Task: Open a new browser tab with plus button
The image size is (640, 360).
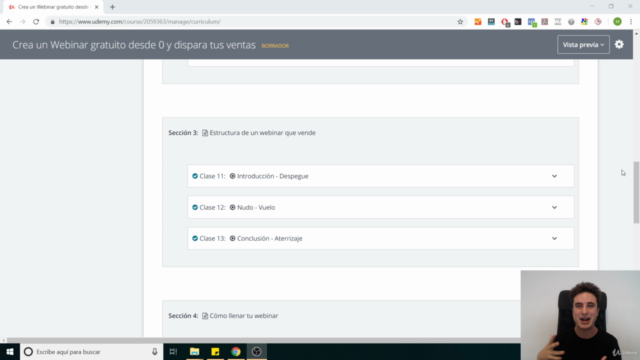Action: (112, 7)
